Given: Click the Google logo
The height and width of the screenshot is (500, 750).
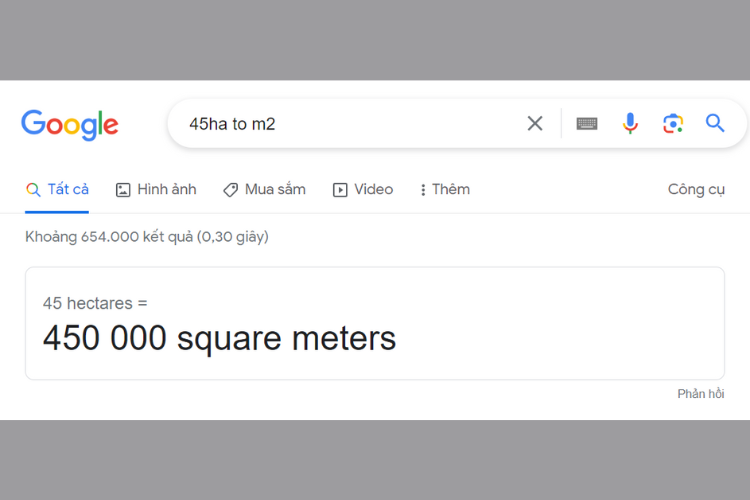Looking at the screenshot, I should [70, 124].
